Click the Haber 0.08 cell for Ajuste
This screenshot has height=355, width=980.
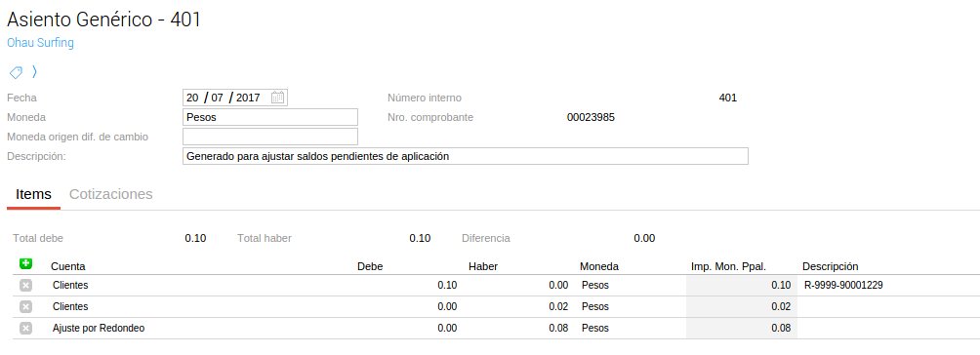click(558, 328)
